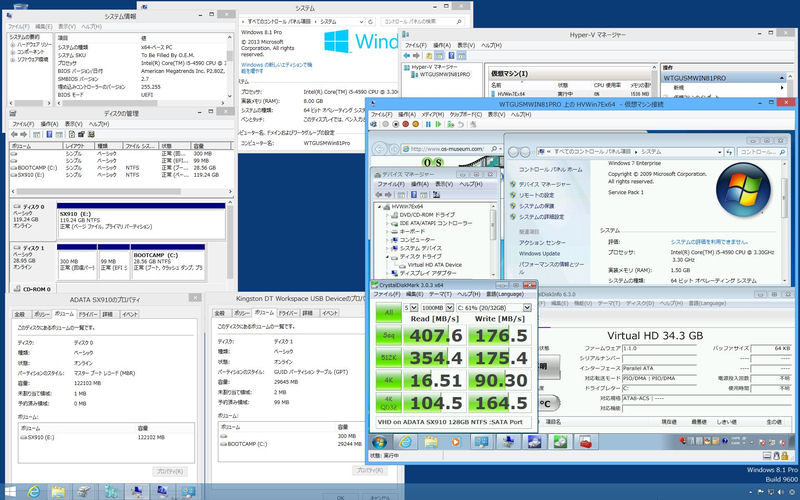Screen dimensions: 800x500
Task: Run the Seq test in CrystalDiskMark
Action: click(388, 335)
